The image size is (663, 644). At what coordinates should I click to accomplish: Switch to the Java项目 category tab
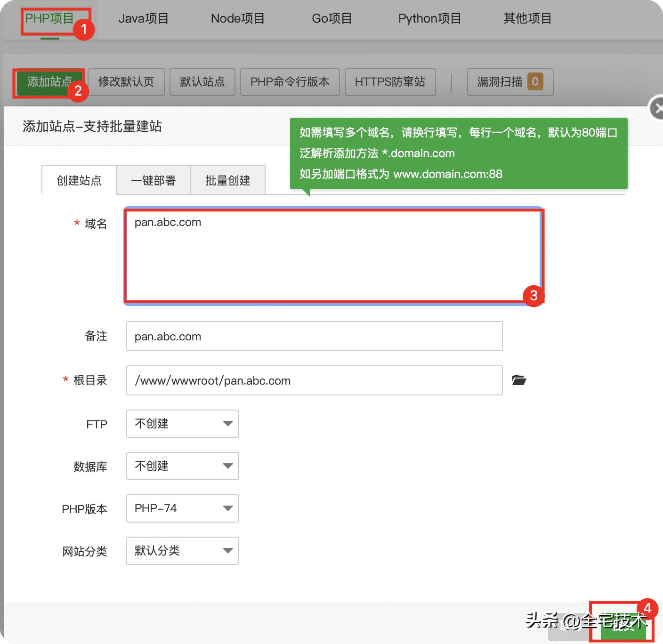[144, 18]
